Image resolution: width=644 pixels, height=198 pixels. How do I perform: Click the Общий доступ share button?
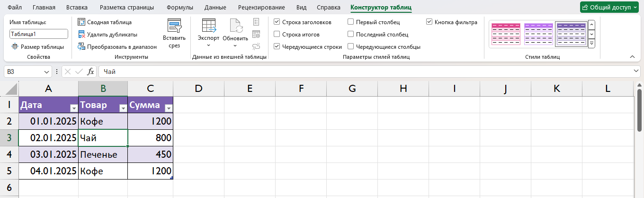pyautogui.click(x=609, y=7)
